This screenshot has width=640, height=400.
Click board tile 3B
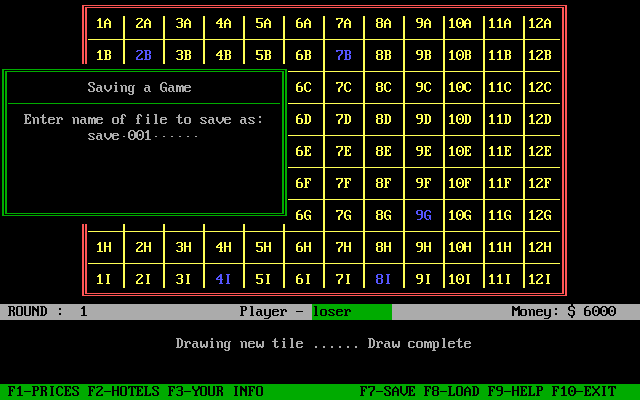point(184,56)
